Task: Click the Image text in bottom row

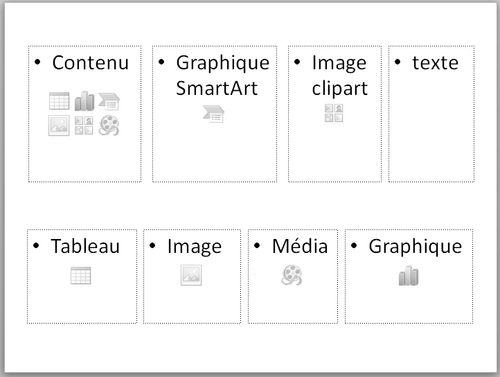Action: pos(195,247)
